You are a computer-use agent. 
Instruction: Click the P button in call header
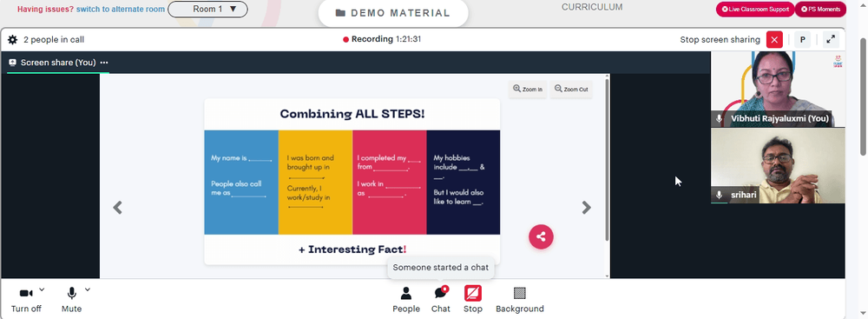802,40
